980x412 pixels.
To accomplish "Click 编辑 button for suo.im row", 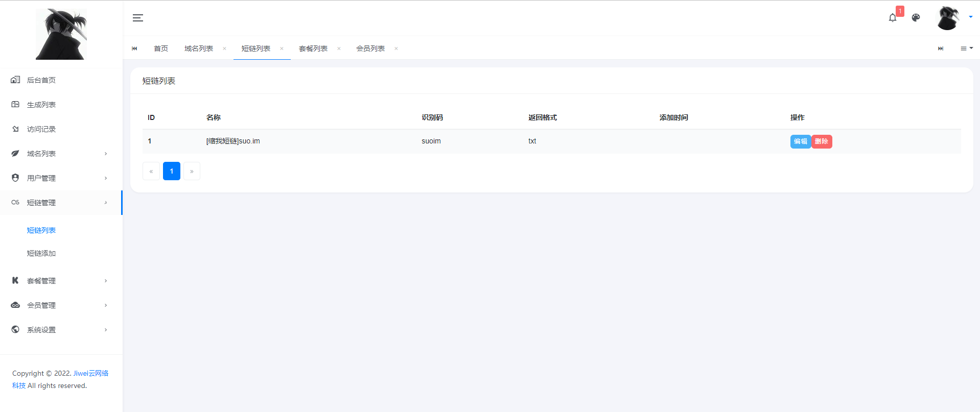I will pos(800,141).
